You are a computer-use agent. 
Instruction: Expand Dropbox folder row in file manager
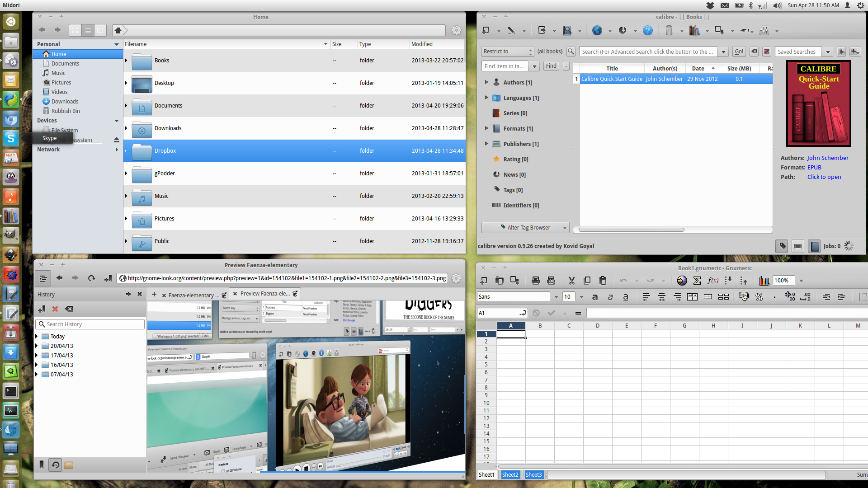pyautogui.click(x=126, y=151)
